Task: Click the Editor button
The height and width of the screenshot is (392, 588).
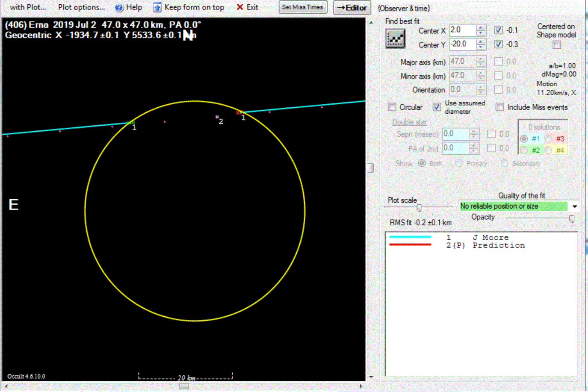Action: coord(352,8)
